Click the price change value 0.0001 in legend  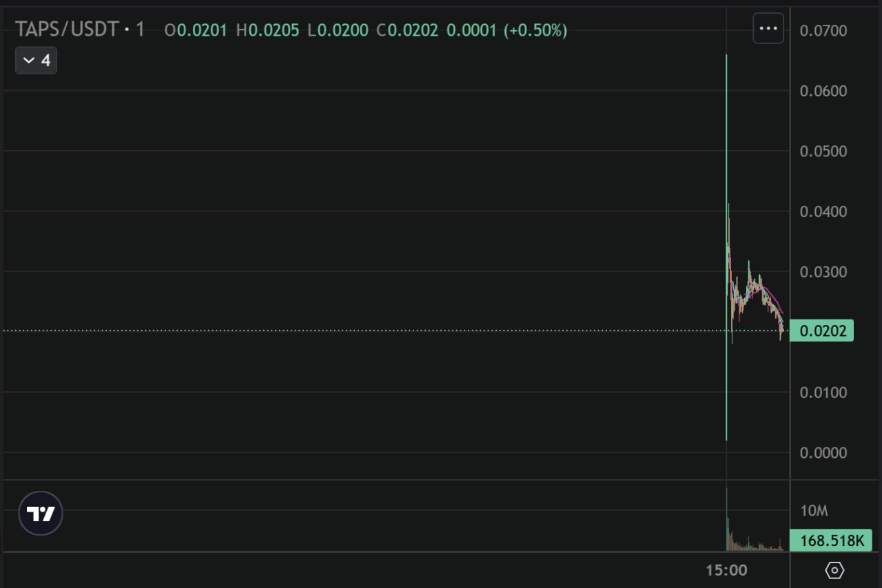471,30
